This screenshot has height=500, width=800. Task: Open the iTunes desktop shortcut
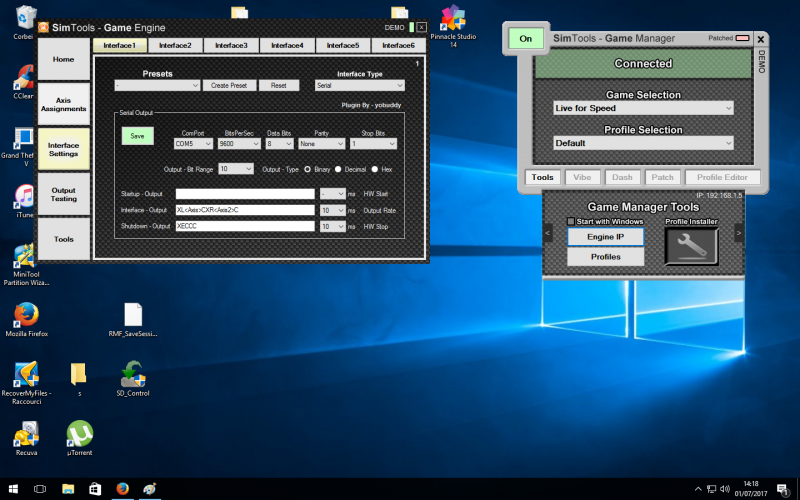click(x=24, y=197)
